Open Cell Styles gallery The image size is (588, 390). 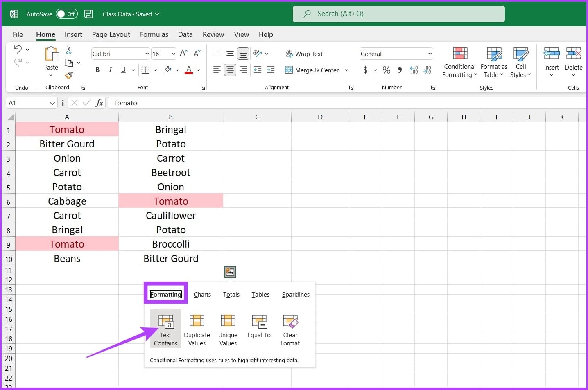click(520, 62)
